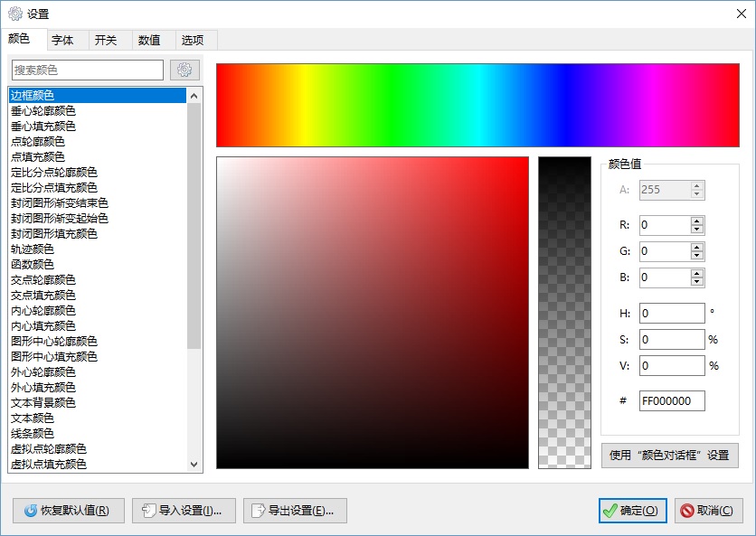Select 文本背景颜色 list item
Viewport: 756px width, 536px height.
point(98,403)
